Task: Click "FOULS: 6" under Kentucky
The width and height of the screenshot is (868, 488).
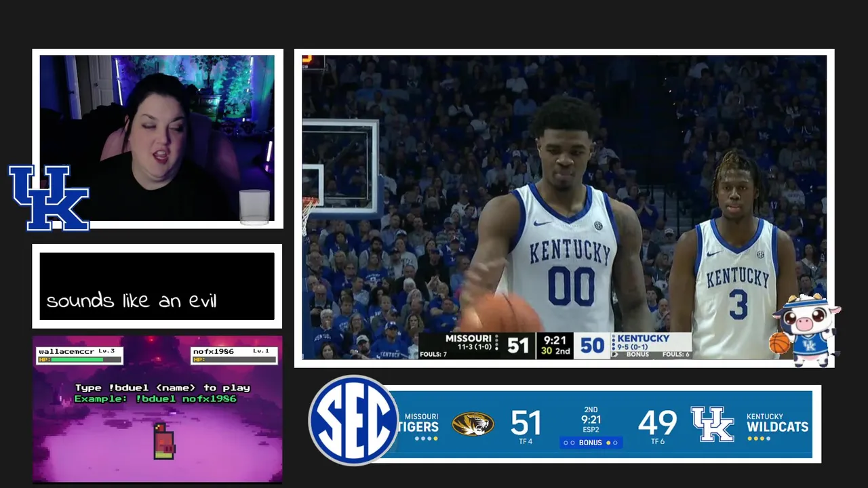Action: point(676,354)
